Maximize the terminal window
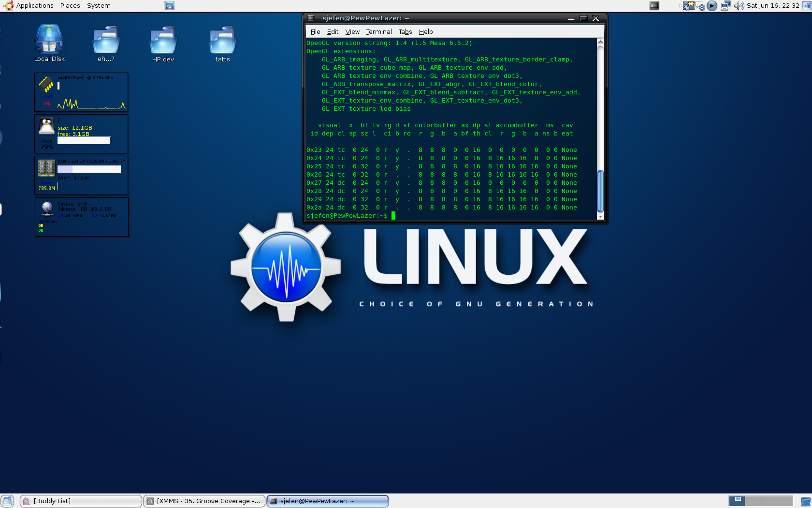Screen dimensions: 812x508 tap(583, 18)
